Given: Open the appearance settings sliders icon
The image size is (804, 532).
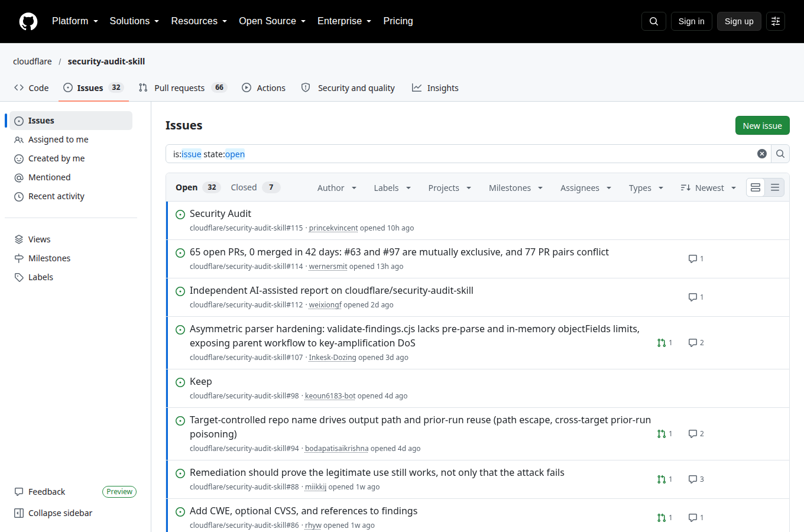Looking at the screenshot, I should point(776,21).
